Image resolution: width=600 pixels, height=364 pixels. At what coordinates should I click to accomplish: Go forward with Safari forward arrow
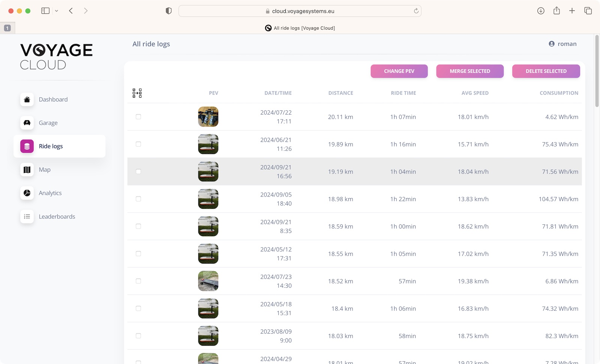coord(85,11)
